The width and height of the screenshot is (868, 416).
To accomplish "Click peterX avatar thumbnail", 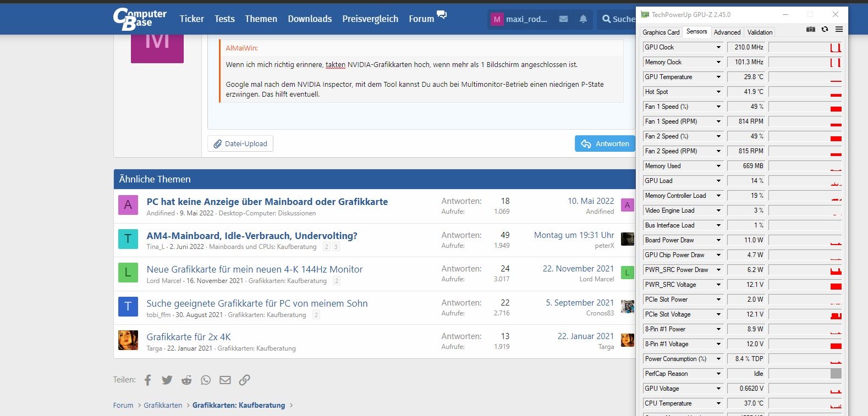I will pos(628,239).
